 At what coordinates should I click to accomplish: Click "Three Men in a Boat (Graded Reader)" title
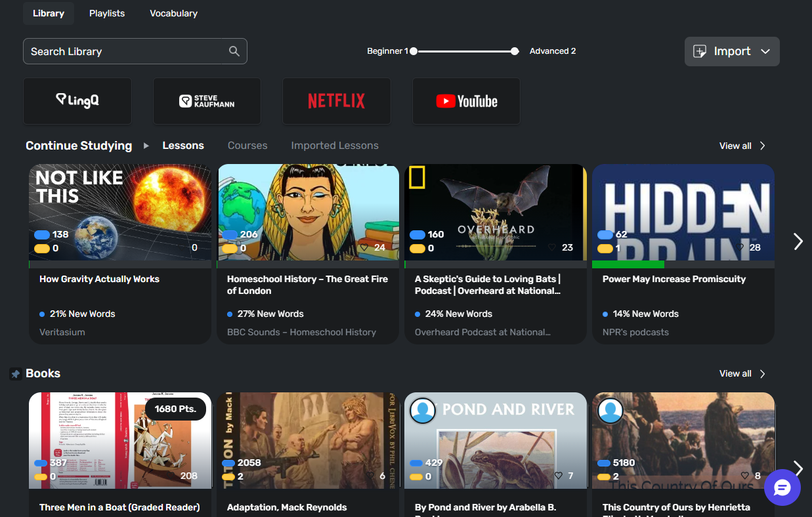(119, 507)
